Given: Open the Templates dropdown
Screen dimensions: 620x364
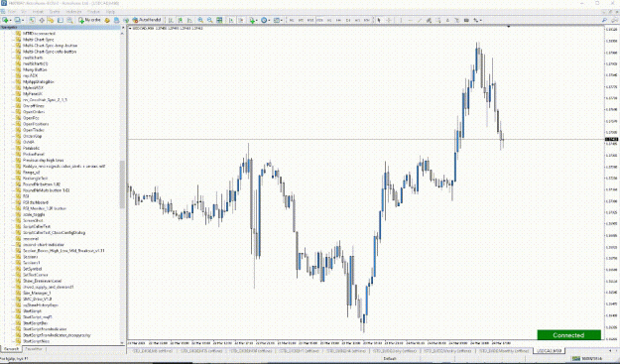Looking at the screenshot, I should point(278,20).
